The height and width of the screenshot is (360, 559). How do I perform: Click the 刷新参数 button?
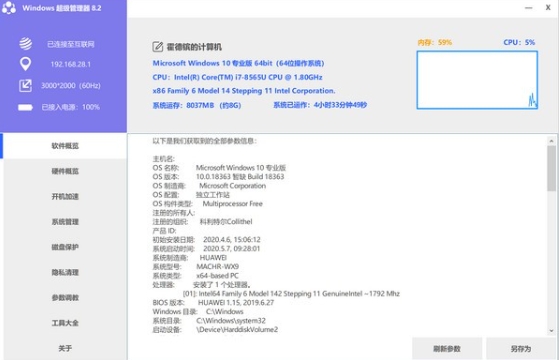point(447,349)
